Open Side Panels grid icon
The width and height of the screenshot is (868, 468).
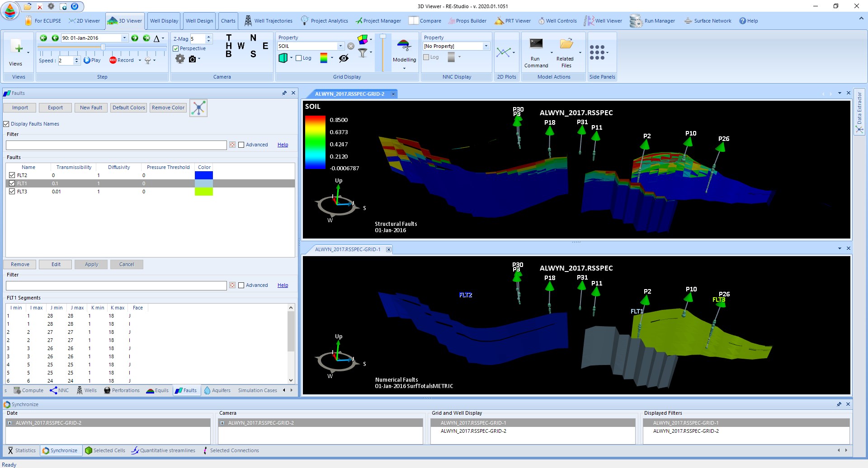pyautogui.click(x=597, y=52)
